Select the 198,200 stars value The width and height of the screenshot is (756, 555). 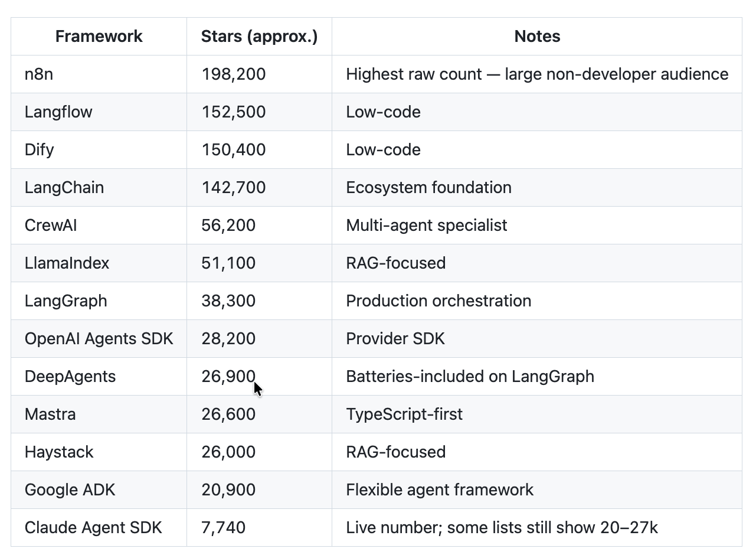[234, 74]
